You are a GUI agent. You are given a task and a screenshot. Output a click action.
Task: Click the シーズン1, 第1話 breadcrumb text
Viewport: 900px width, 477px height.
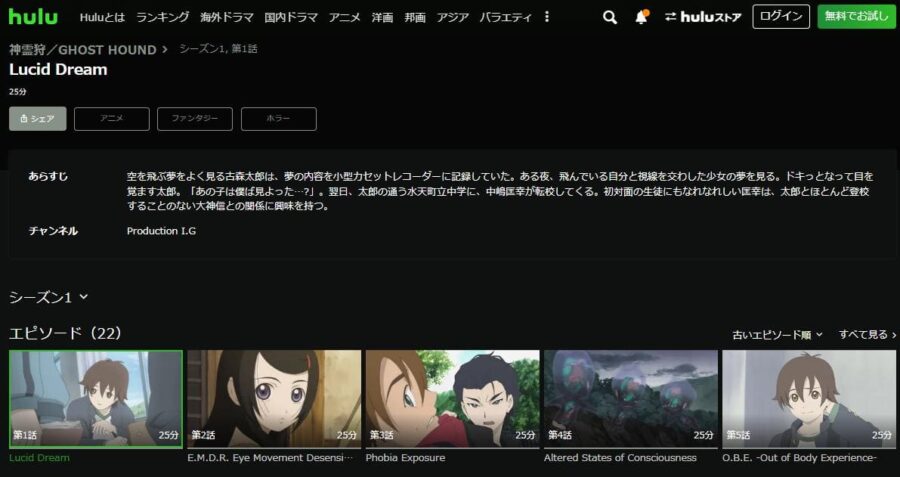(x=218, y=49)
